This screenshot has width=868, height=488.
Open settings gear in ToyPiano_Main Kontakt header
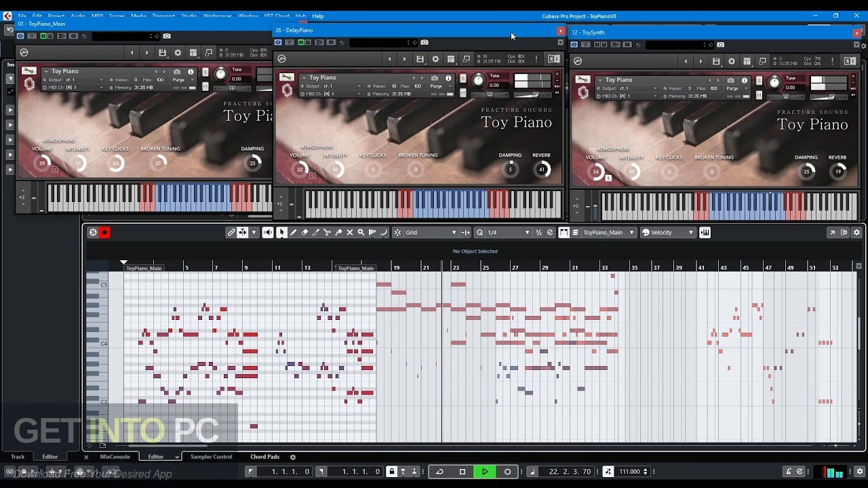pyautogui.click(x=178, y=53)
